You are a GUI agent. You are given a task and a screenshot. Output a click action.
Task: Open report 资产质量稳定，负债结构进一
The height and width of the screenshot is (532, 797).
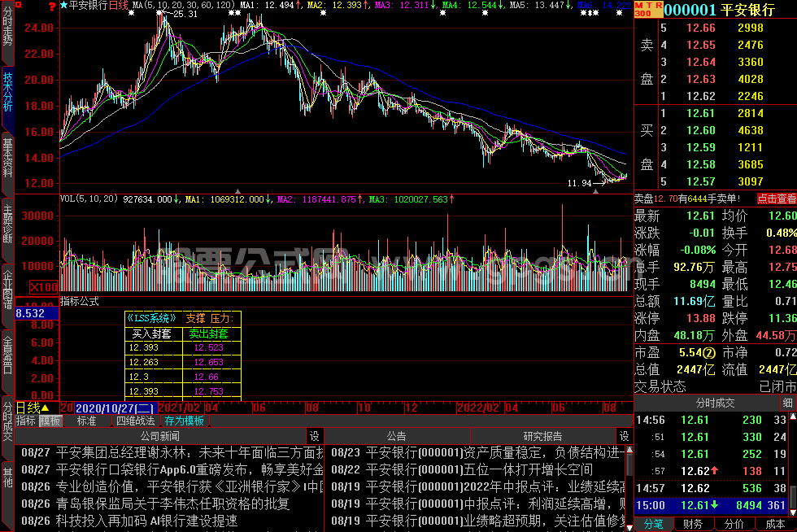(478, 452)
